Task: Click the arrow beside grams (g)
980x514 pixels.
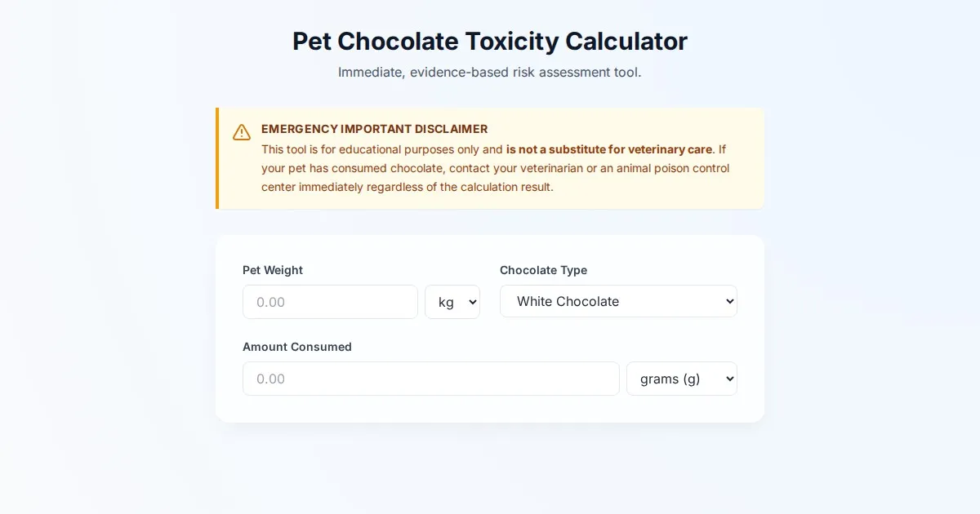Action: click(729, 379)
